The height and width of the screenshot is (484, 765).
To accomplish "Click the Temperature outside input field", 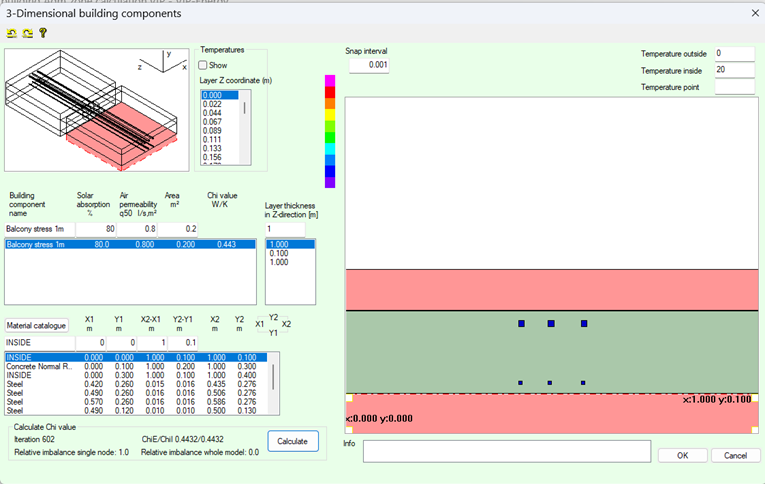I will point(734,54).
